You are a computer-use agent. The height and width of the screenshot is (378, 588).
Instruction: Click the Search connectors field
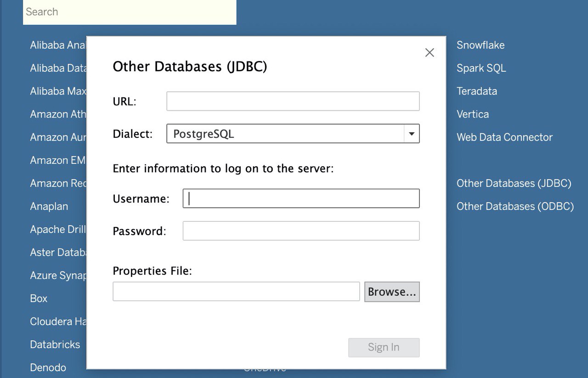click(130, 12)
